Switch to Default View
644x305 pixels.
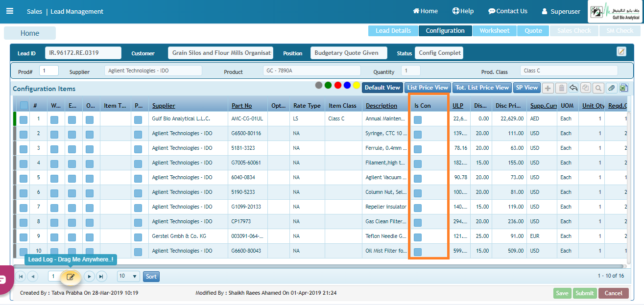[382, 88]
